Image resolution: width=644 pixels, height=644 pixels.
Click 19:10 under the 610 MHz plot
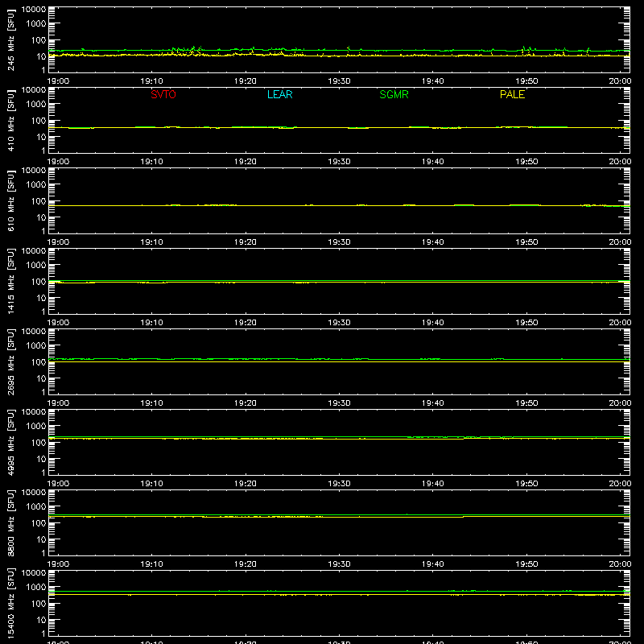click(152, 242)
